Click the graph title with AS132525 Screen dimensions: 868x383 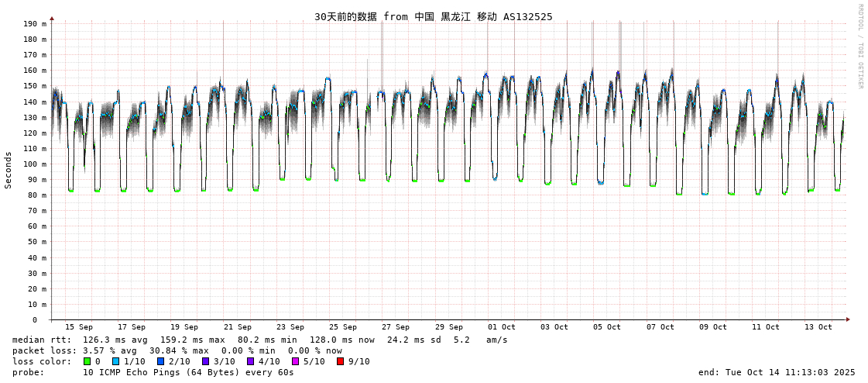(433, 16)
